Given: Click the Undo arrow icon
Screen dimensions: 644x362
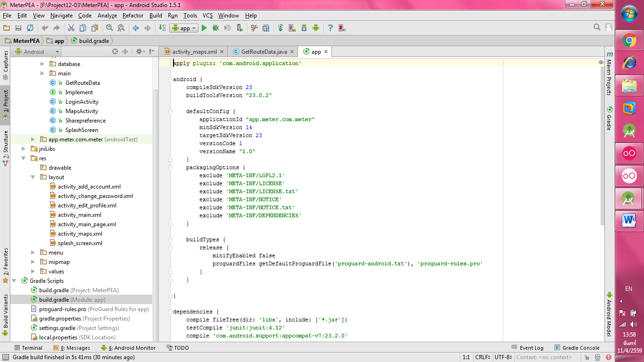Looking at the screenshot, I should [45, 28].
